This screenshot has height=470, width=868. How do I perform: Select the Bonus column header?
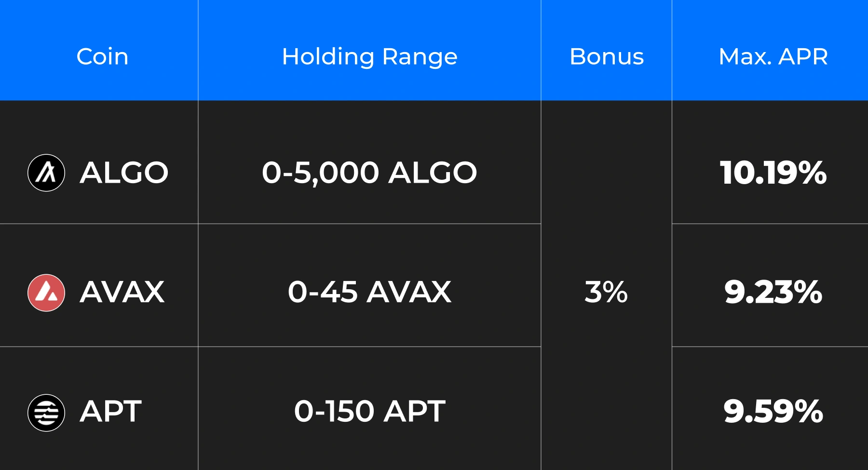tap(607, 57)
